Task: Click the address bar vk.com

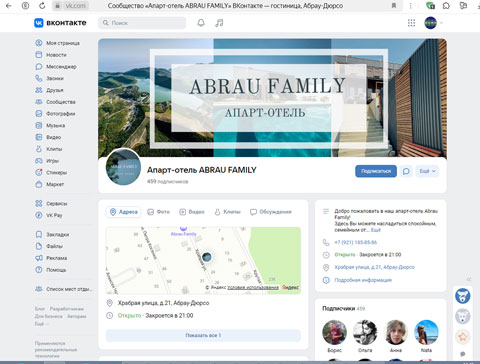Action: [x=75, y=6]
